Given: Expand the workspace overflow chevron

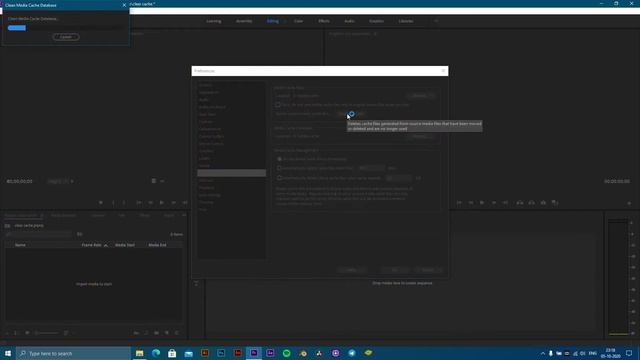Looking at the screenshot, I should [x=436, y=21].
